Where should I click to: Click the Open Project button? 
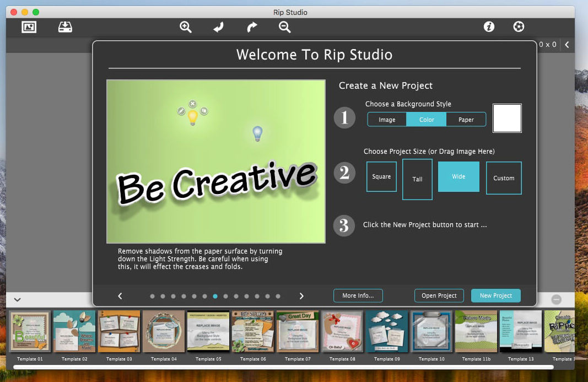[439, 295]
